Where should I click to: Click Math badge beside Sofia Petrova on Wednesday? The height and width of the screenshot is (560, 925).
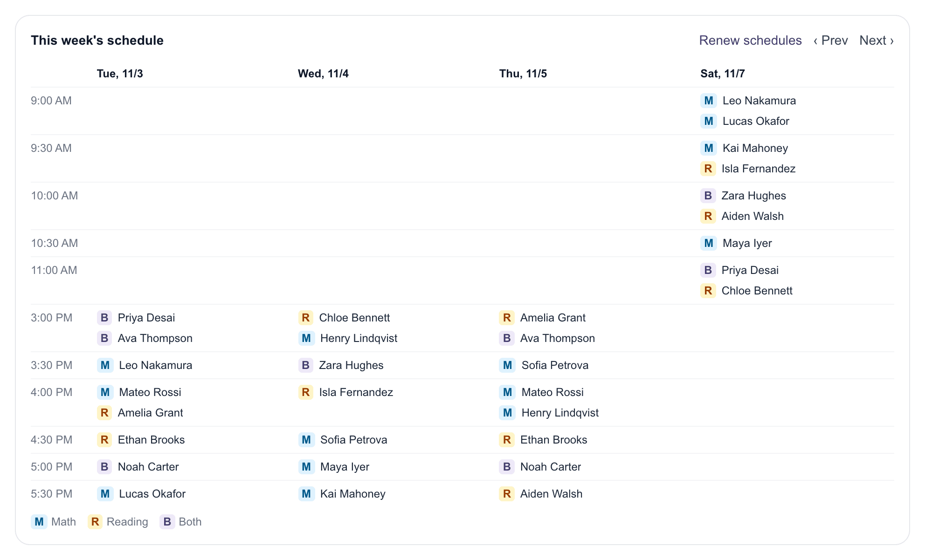click(306, 440)
